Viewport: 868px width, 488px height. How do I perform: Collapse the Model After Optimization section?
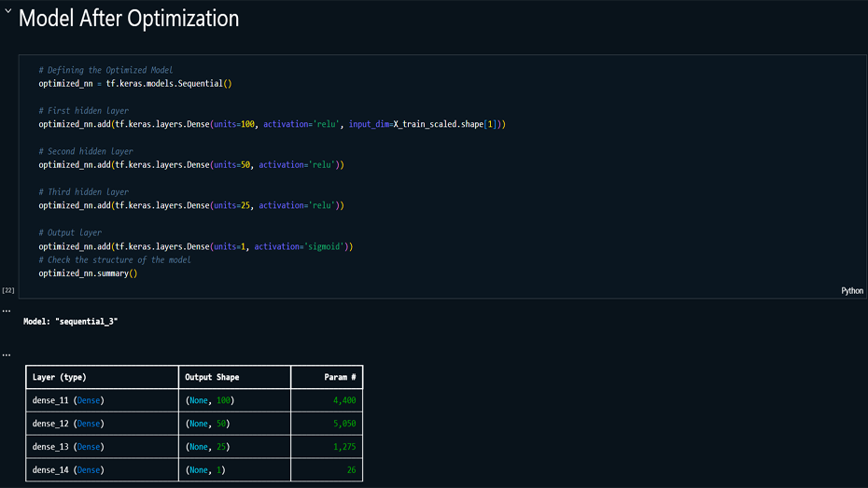coord(8,13)
